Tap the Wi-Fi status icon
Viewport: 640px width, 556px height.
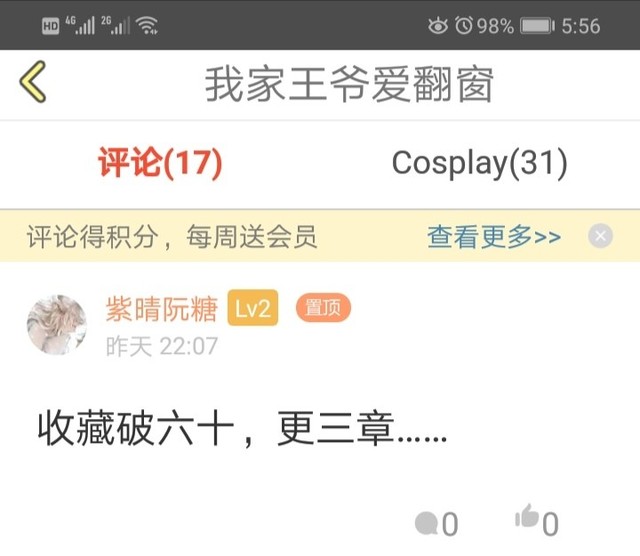[147, 26]
